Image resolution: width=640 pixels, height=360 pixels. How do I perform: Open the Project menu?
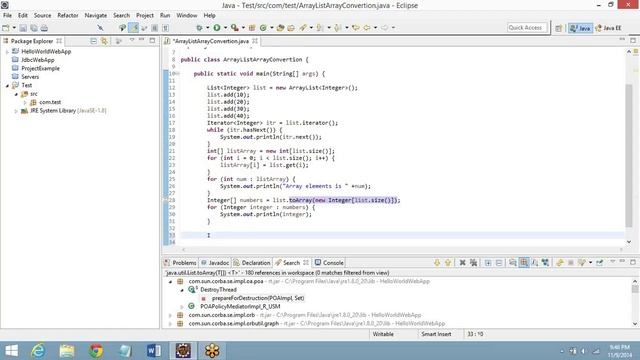tap(144, 15)
